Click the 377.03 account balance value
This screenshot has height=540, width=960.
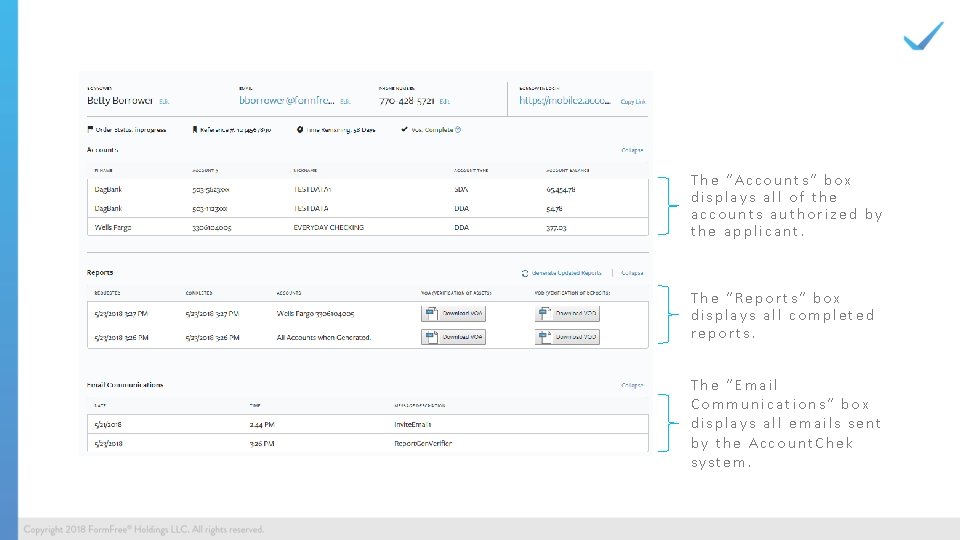point(557,227)
